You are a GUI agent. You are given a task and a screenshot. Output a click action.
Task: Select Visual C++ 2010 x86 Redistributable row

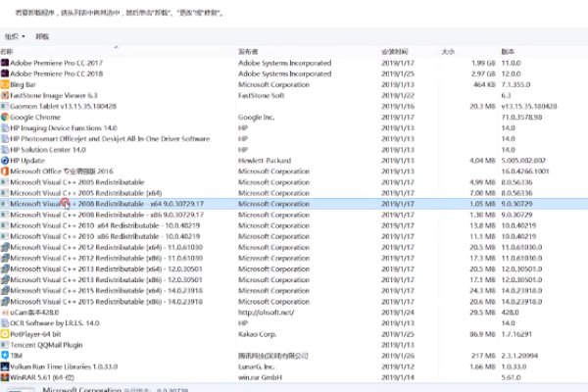pyautogui.click(x=294, y=237)
